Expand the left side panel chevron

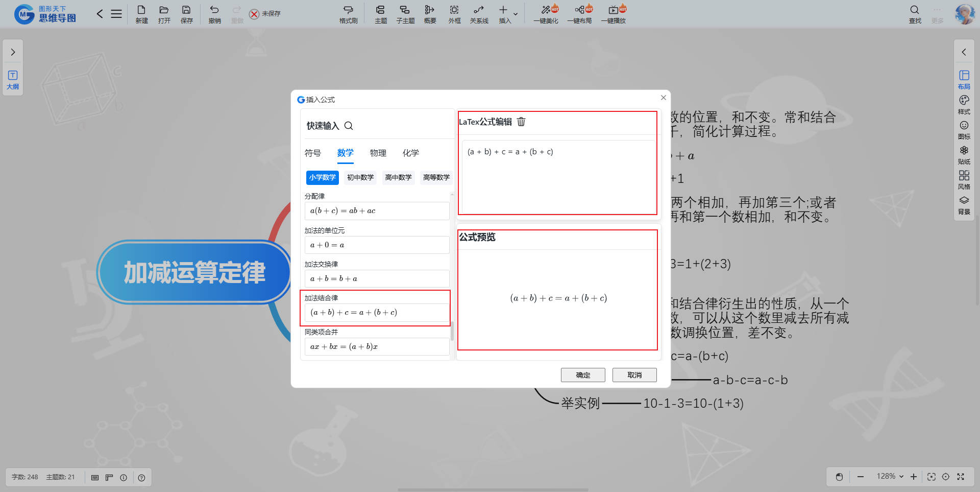coord(13,52)
